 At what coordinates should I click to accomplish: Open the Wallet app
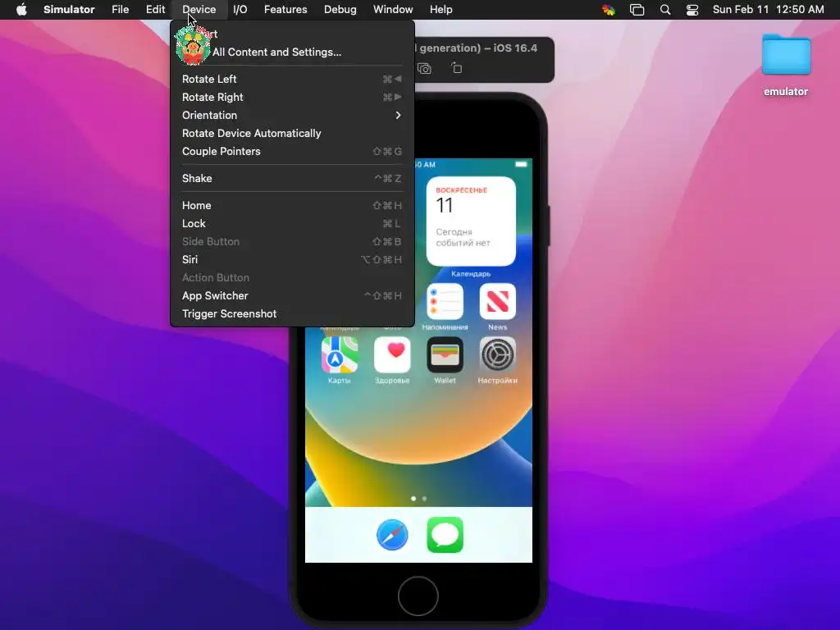pos(445,354)
